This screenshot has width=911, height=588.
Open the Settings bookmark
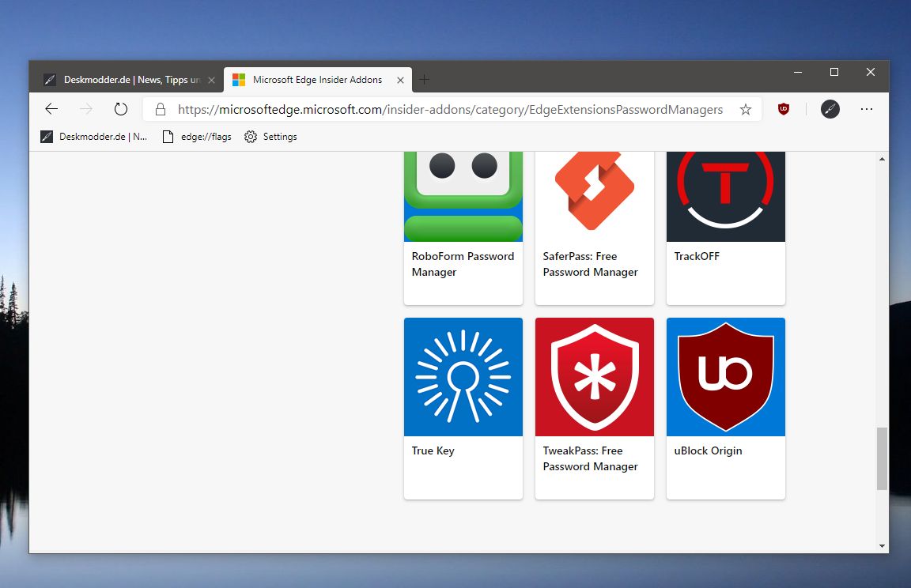[x=270, y=137]
